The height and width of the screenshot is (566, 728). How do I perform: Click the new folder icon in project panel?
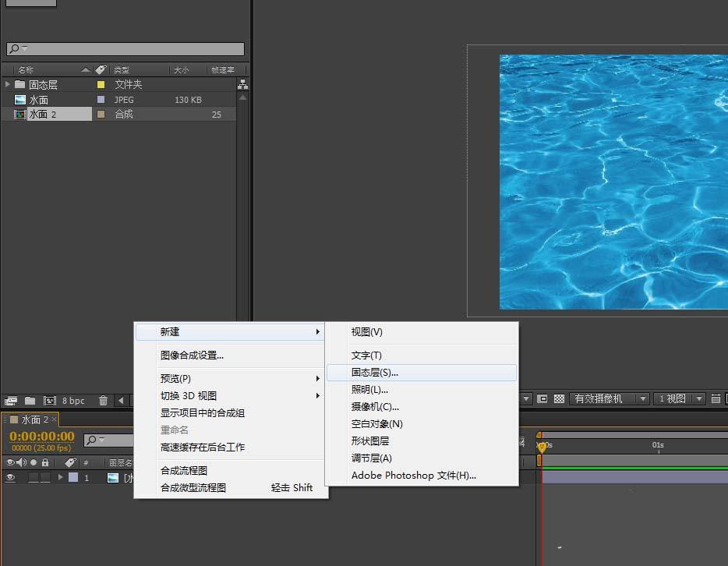pyautogui.click(x=30, y=400)
